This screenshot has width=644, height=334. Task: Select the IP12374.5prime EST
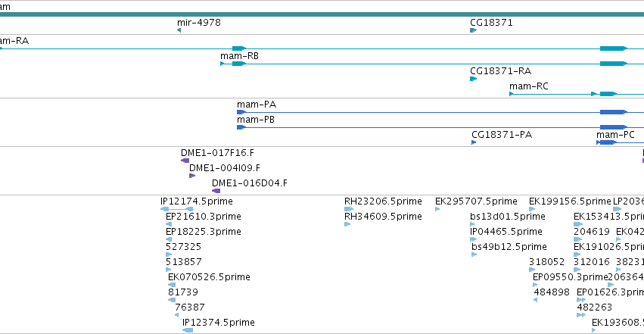[x=219, y=323]
